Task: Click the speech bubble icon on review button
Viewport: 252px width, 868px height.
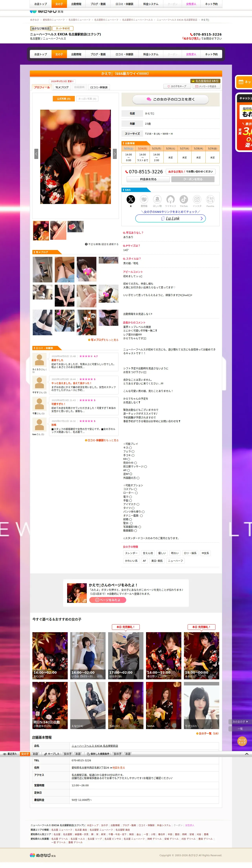Action: tap(149, 99)
